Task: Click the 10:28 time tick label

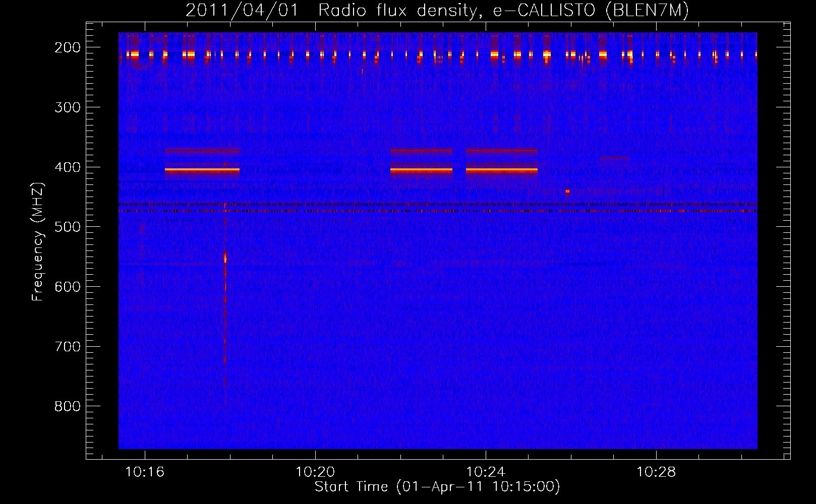Action: click(656, 472)
